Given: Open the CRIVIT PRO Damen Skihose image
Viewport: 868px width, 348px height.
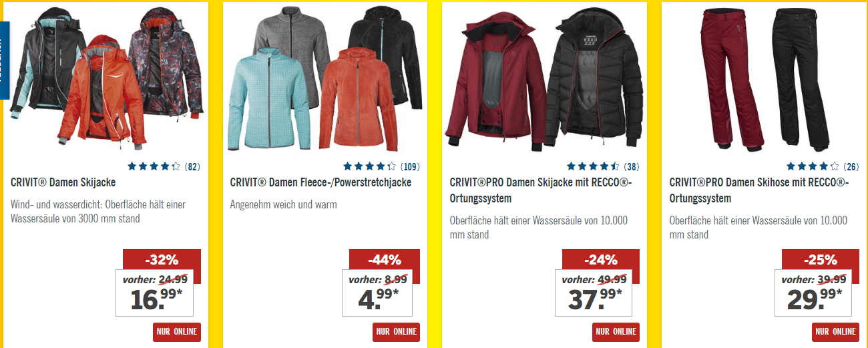Looking at the screenshot, I should [x=764, y=79].
